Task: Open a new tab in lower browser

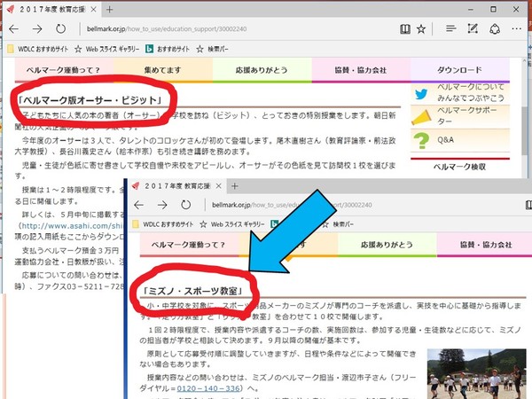Action: click(x=234, y=186)
